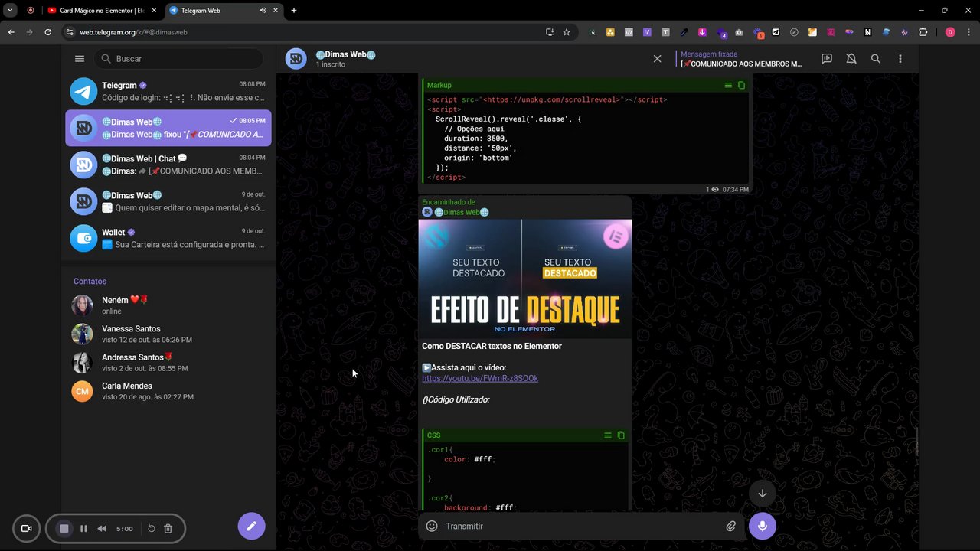Screen dimensions: 980x551
Task: Open chat more options menu
Action: [900, 59]
